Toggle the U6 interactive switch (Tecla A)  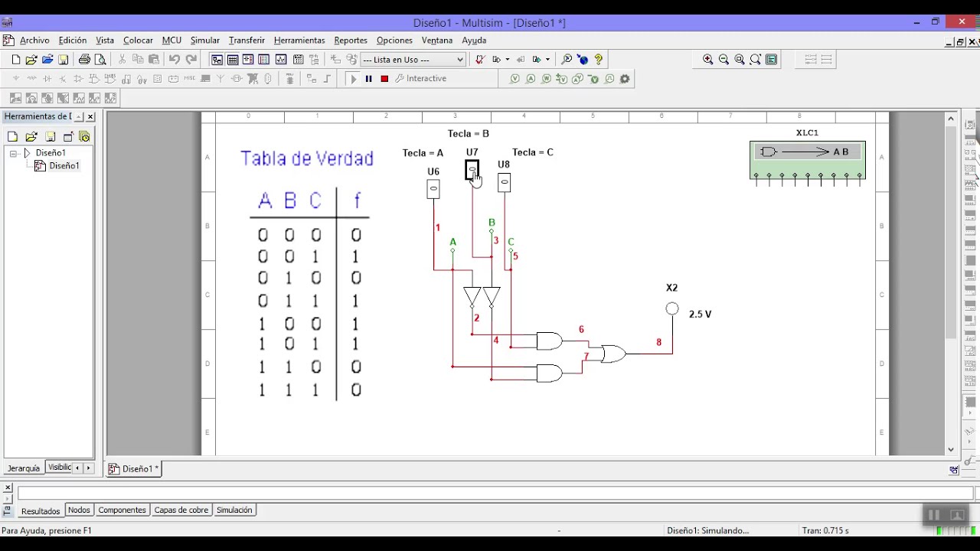pyautogui.click(x=433, y=188)
